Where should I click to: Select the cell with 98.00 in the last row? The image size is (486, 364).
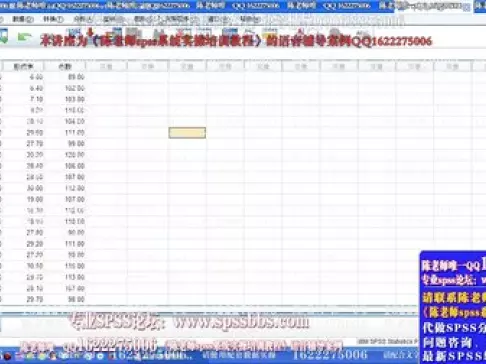click(x=65, y=299)
